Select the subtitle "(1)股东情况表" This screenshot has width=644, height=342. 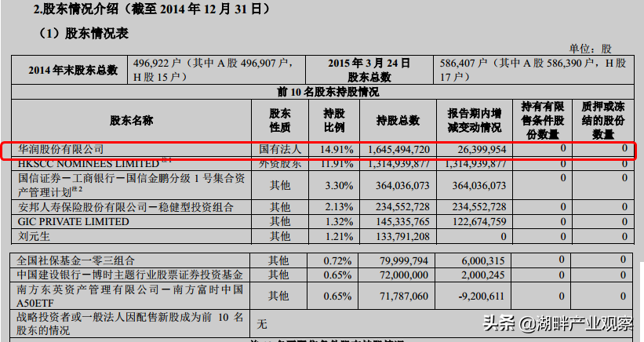click(84, 33)
